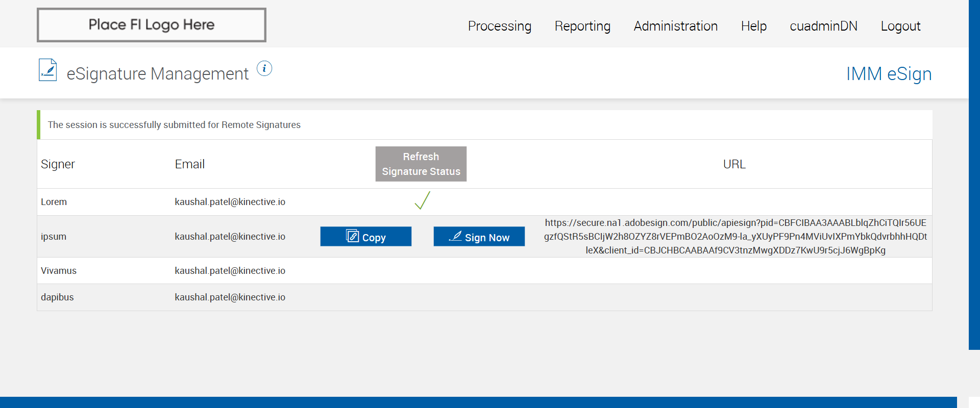Click the Signer column header

click(58, 164)
